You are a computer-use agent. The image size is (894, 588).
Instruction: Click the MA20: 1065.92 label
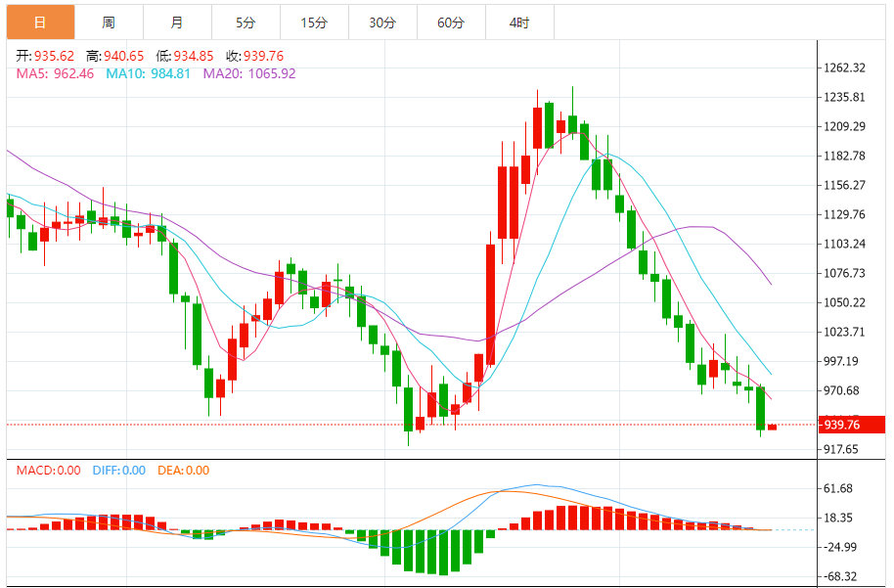(x=249, y=73)
